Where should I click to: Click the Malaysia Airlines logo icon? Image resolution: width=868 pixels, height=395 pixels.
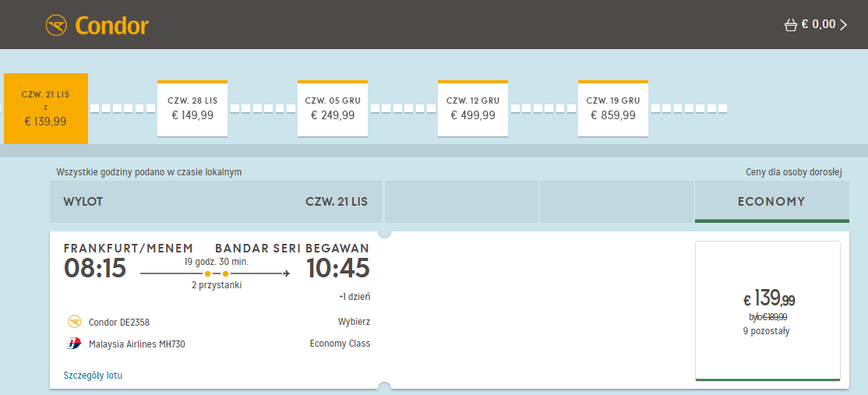tap(74, 344)
